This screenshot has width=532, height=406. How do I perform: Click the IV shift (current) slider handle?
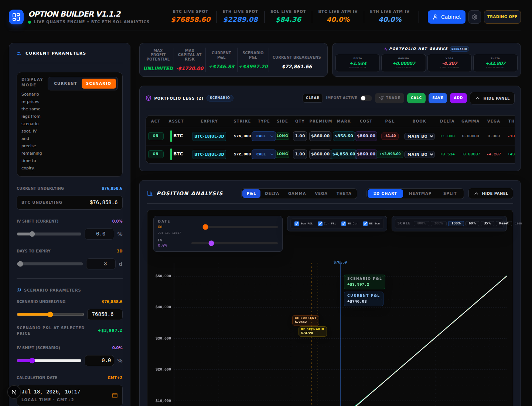pos(32,234)
